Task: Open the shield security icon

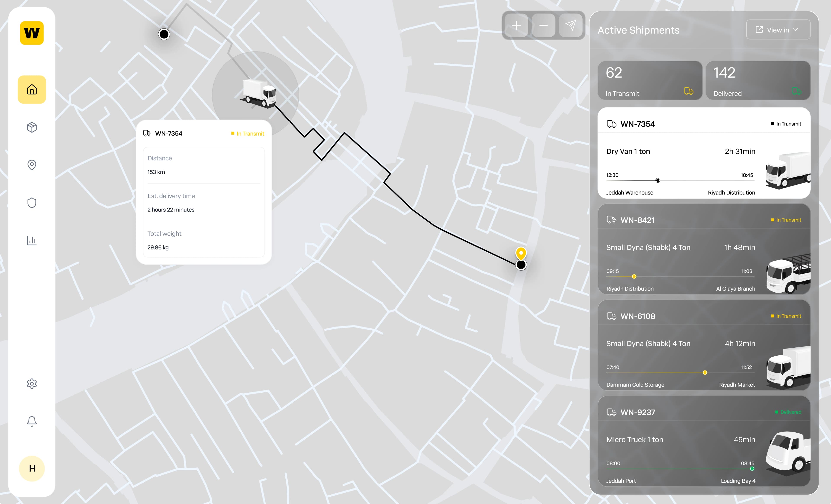Action: [x=32, y=203]
